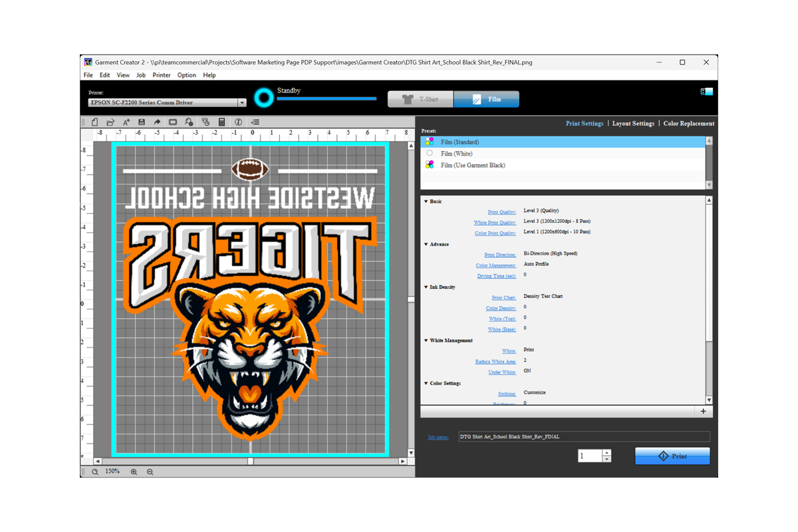Collapse the Basic settings section
Screen dimensions: 798x532
(x=426, y=201)
